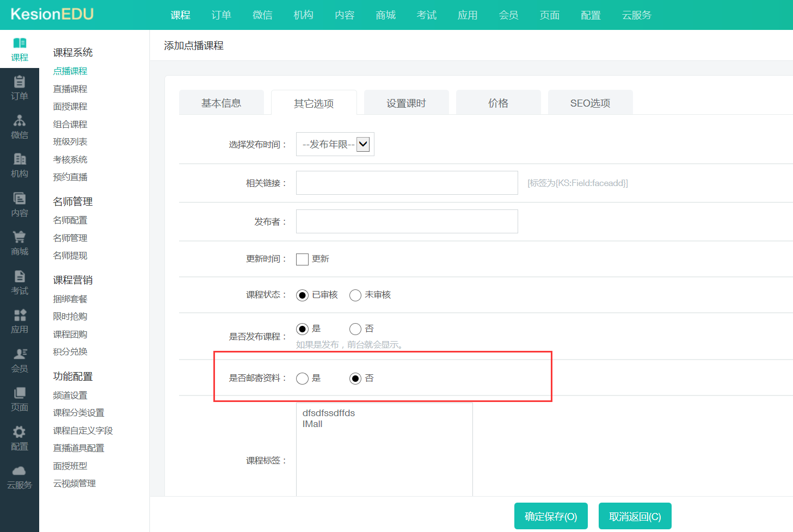Set 是否发布课程 to 否

pyautogui.click(x=355, y=329)
